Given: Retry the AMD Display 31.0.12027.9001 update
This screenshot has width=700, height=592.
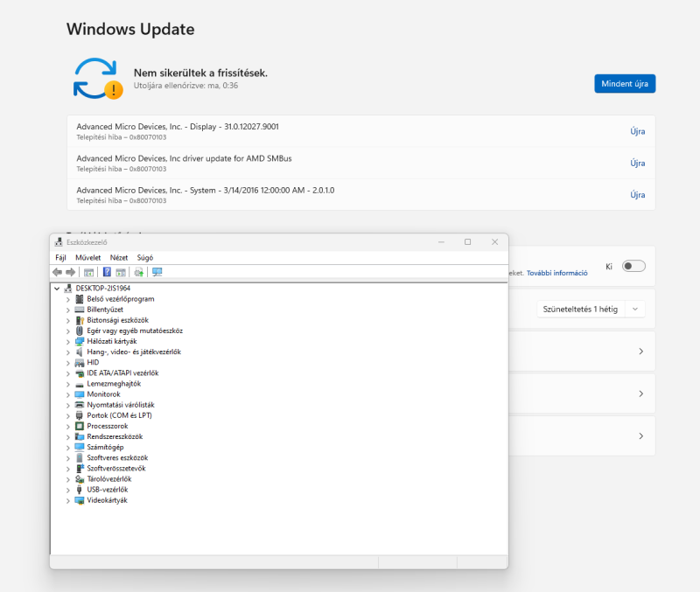Looking at the screenshot, I should click(x=638, y=131).
